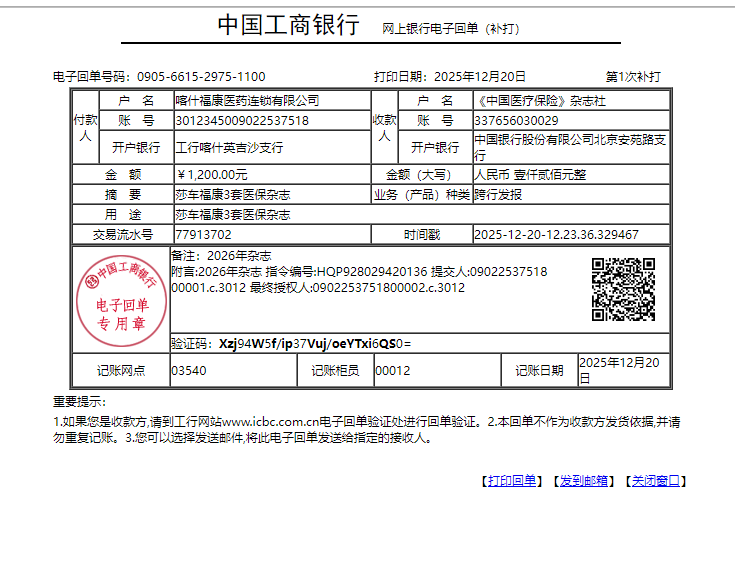Click the amount ¥1,200.00元 cell

(x=212, y=174)
